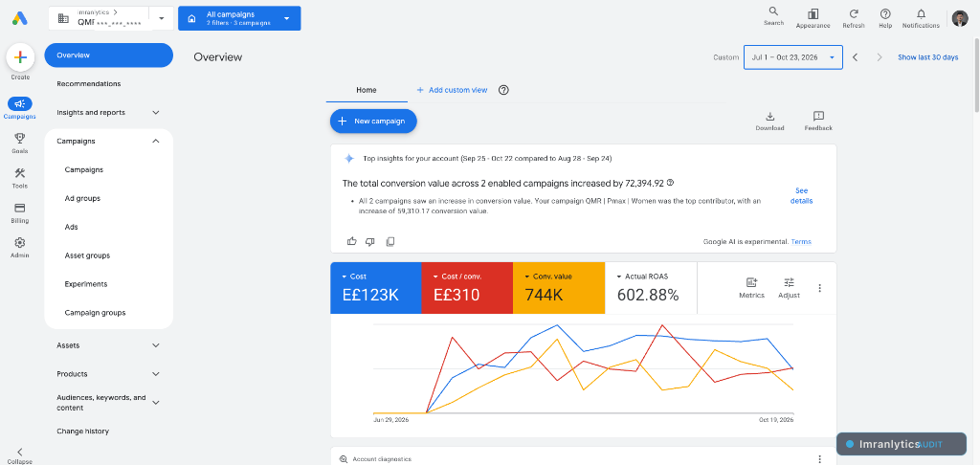Viewport: 980px width, 465px height.
Task: Click the Account diagnostics heading
Action: (382, 458)
